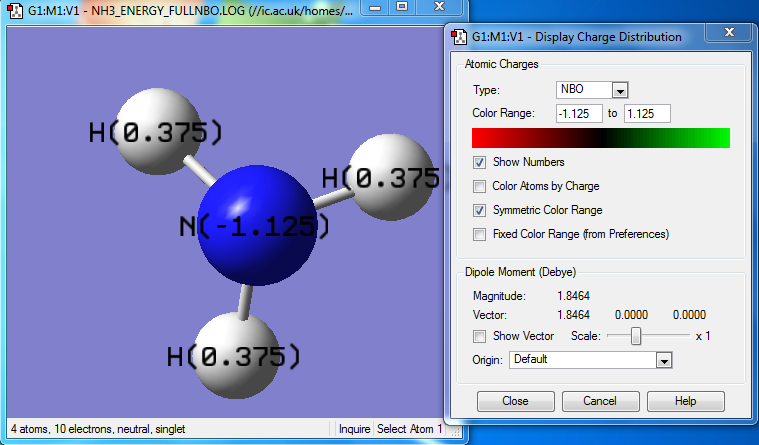
Task: Open the charge Type dropdown showing NBO
Action: pos(619,90)
